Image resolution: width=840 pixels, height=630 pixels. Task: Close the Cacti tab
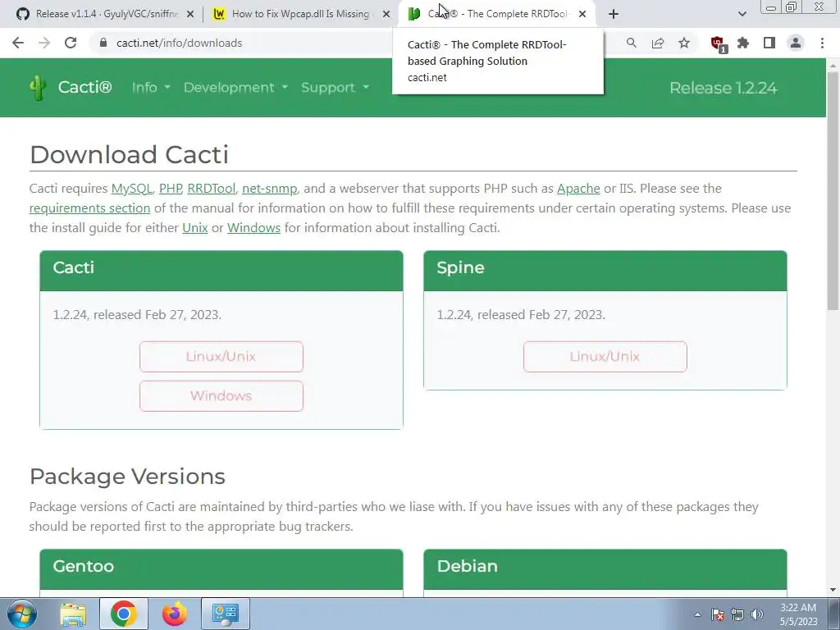coord(582,14)
